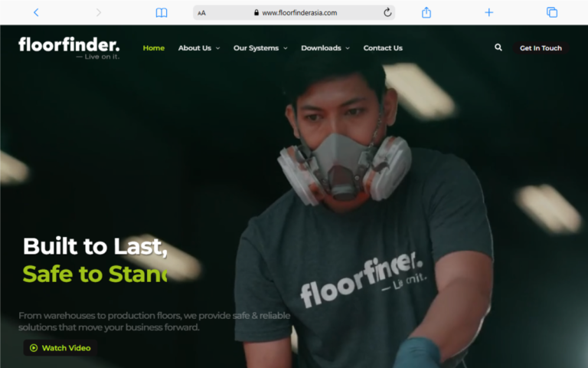The image size is (588, 368).
Task: Go back using the Safari back arrow
Action: pyautogui.click(x=36, y=12)
